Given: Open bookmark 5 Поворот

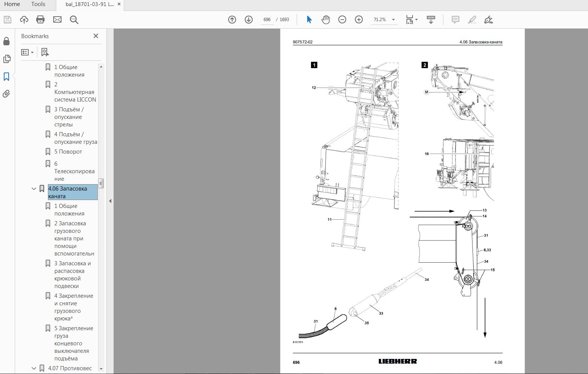Looking at the screenshot, I should click(x=68, y=152).
